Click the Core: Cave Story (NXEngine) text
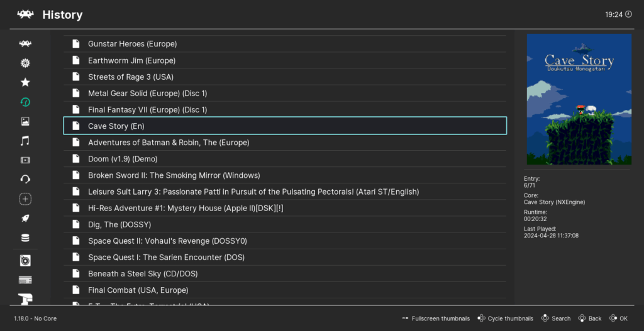Screen dimensions: 644x331 (555, 199)
